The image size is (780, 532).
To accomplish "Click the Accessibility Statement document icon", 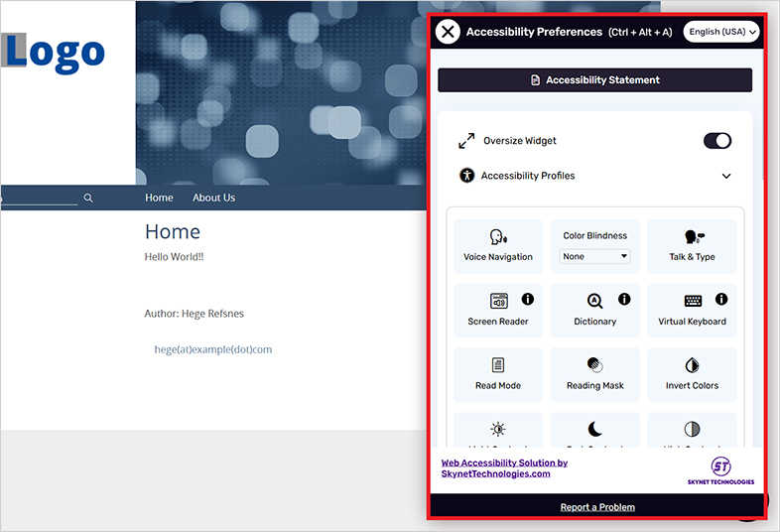I will [535, 80].
